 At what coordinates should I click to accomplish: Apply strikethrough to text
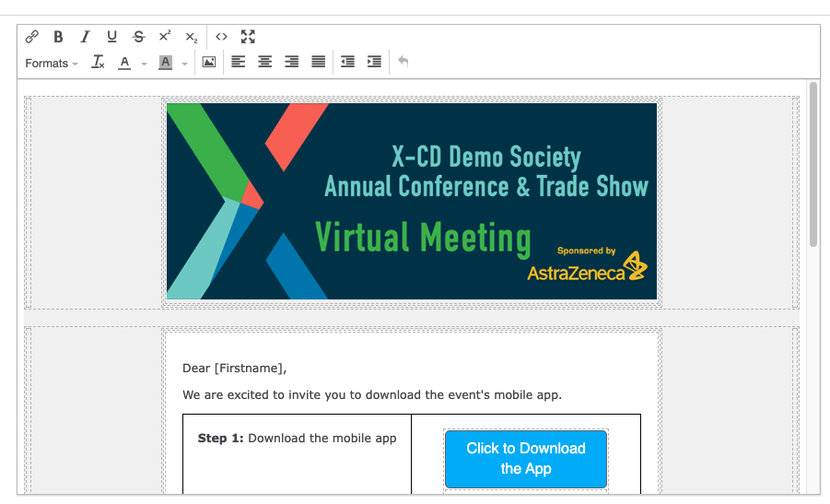point(138,37)
